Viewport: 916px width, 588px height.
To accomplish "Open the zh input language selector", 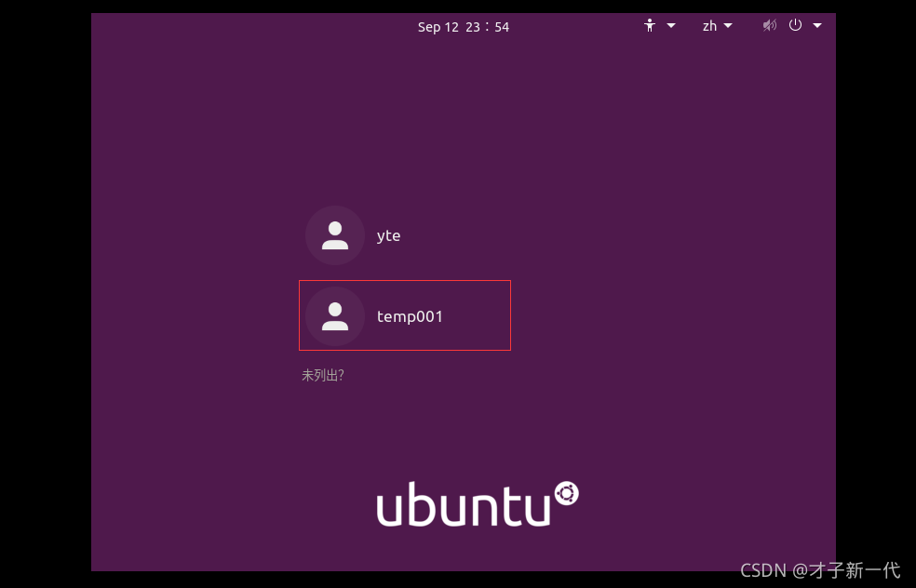I will click(709, 26).
